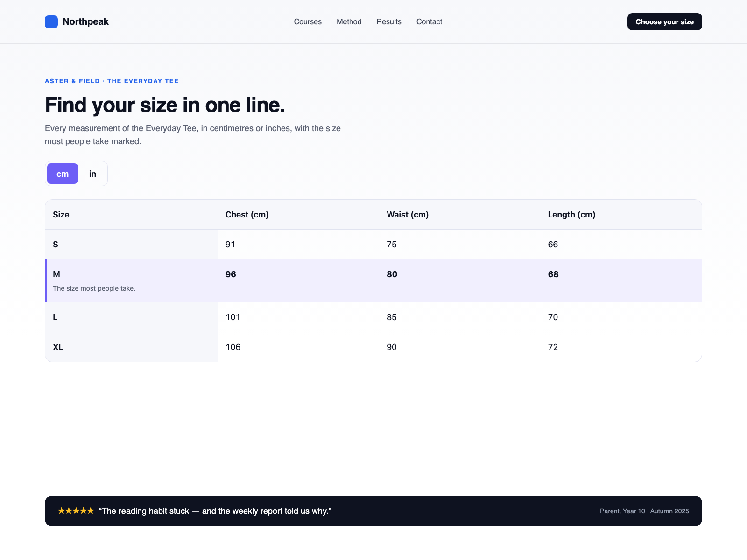Open the Method nav item

tap(349, 22)
